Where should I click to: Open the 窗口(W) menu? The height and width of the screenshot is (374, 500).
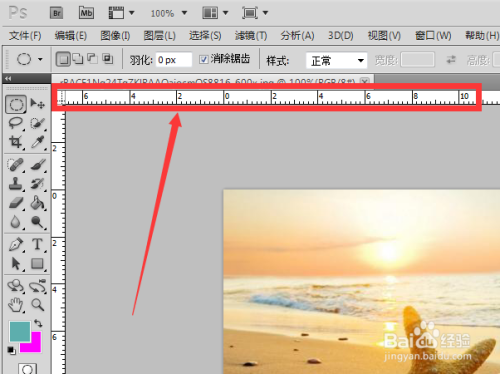(433, 35)
